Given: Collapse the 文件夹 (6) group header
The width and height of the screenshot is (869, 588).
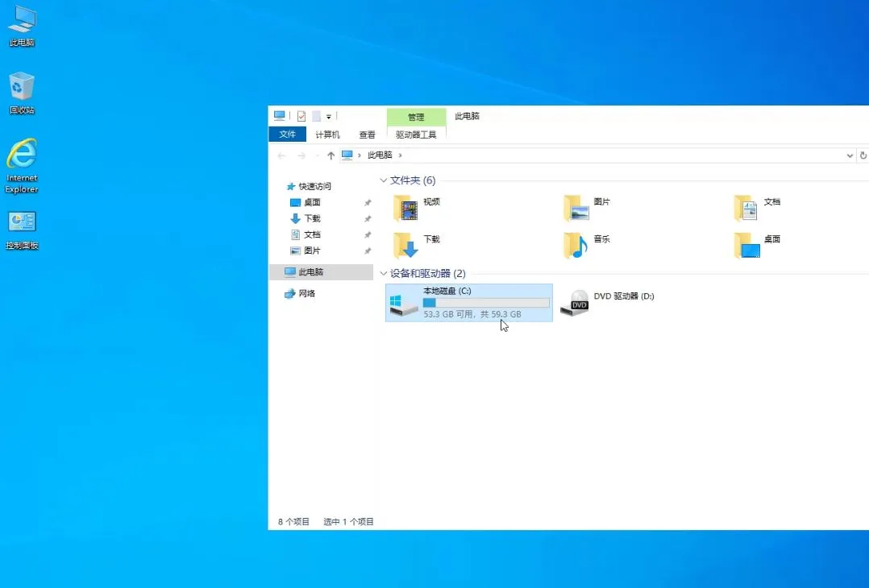Looking at the screenshot, I should (383, 180).
